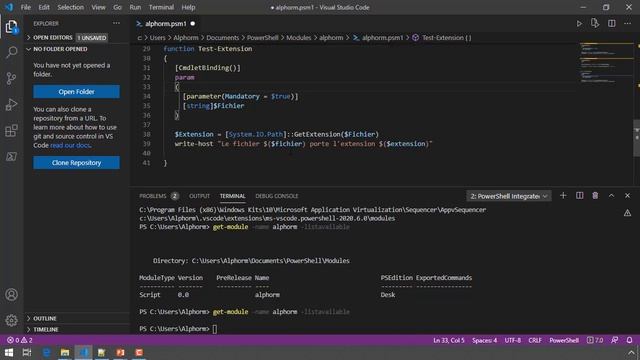Switch to the Debug Console tab
Screen dimensions: 640x360
click(x=276, y=196)
